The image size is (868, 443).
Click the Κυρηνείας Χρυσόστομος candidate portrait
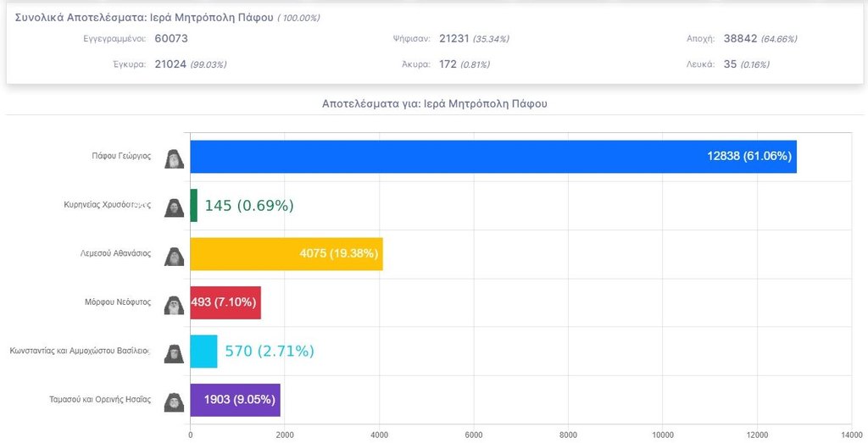(174, 208)
